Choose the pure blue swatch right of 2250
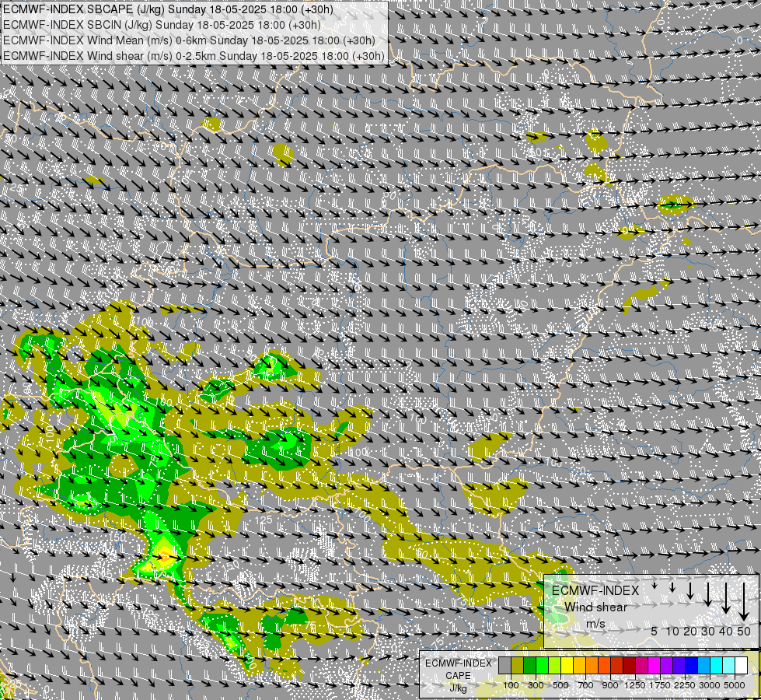761x700 pixels. (692, 666)
